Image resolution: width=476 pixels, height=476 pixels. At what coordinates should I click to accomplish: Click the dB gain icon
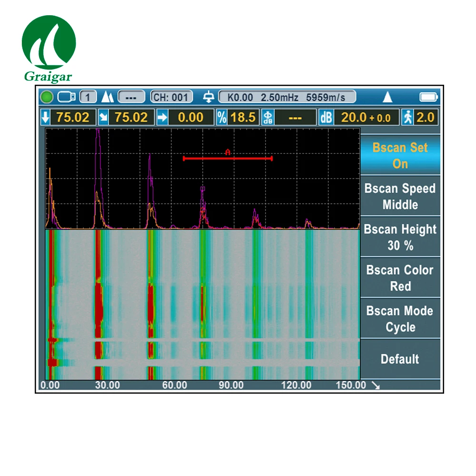(326, 117)
